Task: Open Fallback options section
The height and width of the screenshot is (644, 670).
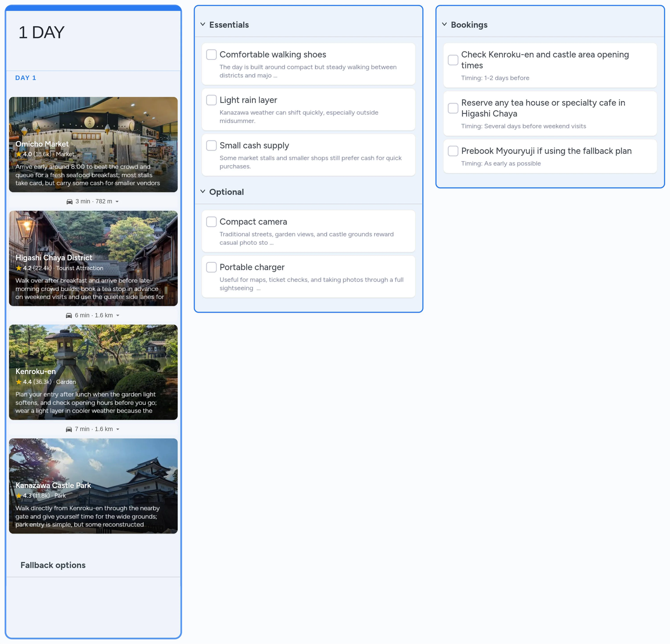Action: [53, 565]
